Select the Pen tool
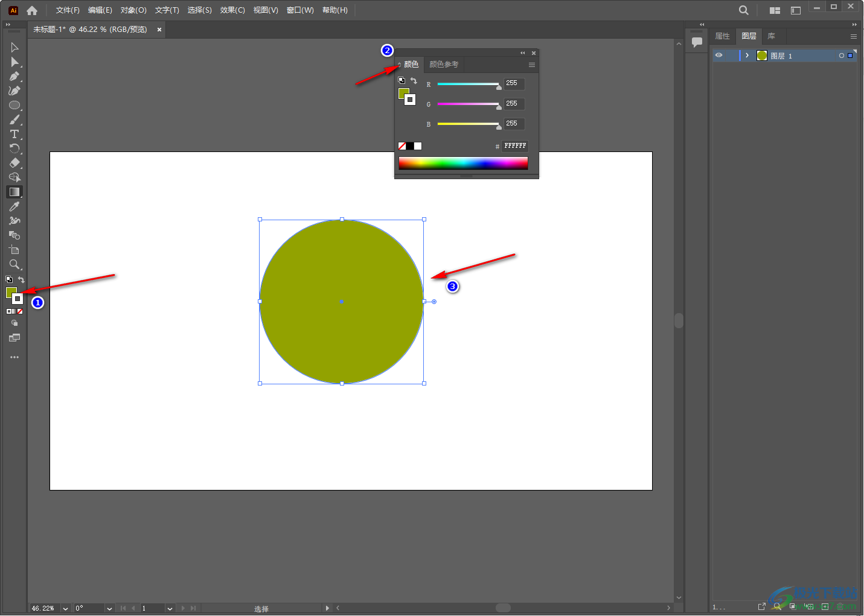This screenshot has height=616, width=864. [14, 76]
